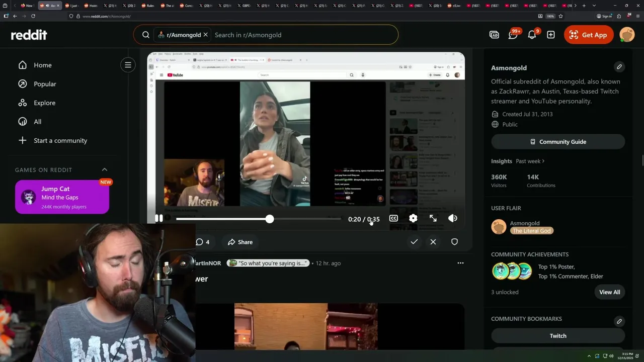Remove the post with X icon
Image resolution: width=644 pixels, height=362 pixels.
point(433,242)
